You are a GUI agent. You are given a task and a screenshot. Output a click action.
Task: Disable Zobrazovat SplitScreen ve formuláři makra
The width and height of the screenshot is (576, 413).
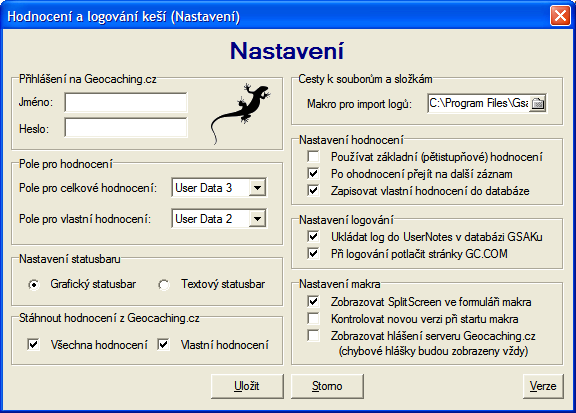click(x=313, y=302)
